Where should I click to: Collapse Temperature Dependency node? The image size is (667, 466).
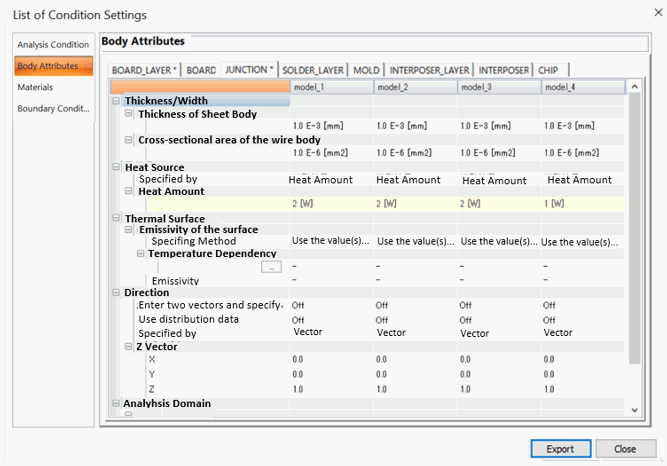tap(140, 254)
